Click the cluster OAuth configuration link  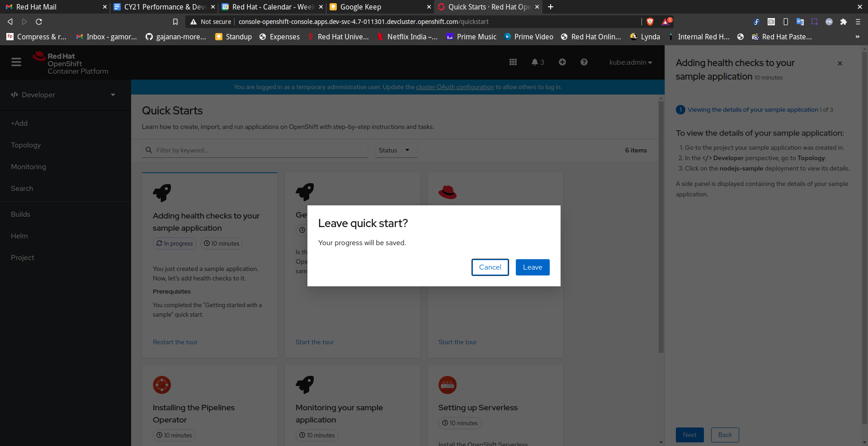click(455, 87)
